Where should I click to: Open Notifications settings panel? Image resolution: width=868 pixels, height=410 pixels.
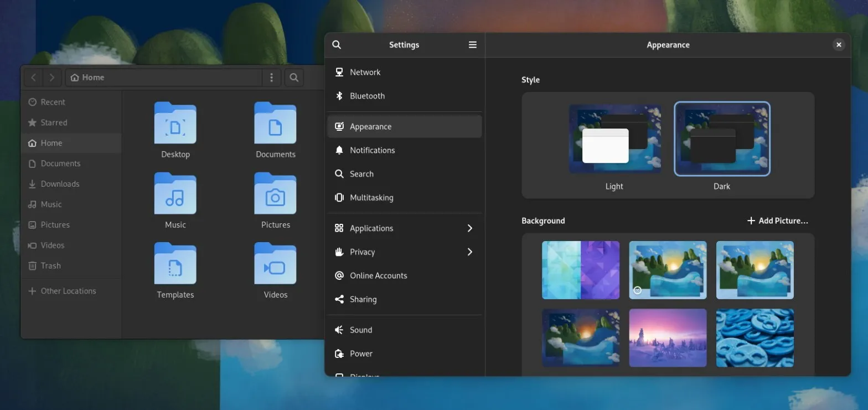[372, 150]
